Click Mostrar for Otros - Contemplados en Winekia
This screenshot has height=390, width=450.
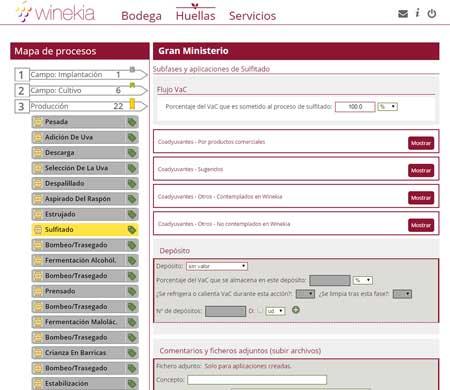point(421,198)
